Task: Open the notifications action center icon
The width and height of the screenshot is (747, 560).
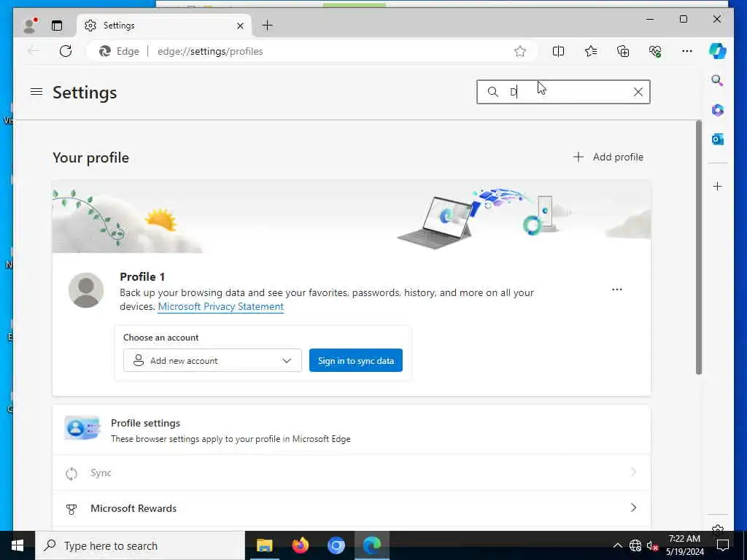Action: point(723,545)
